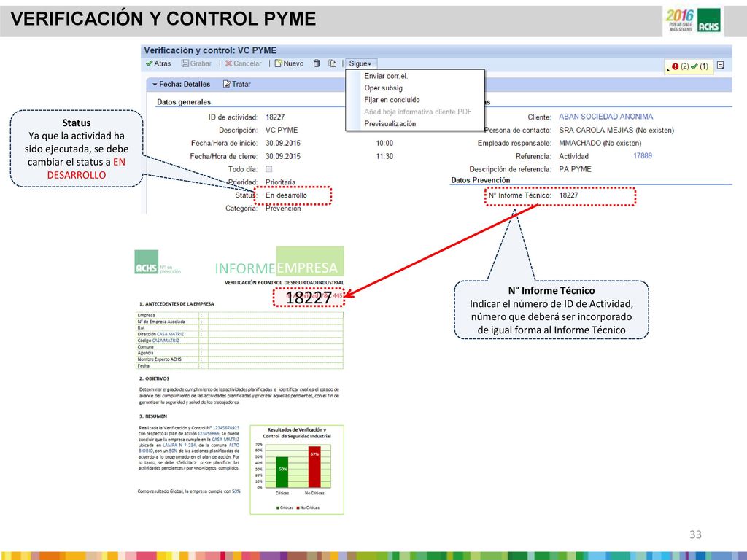
Task: Toggle the Todo día checkbox
Action: pos(268,169)
